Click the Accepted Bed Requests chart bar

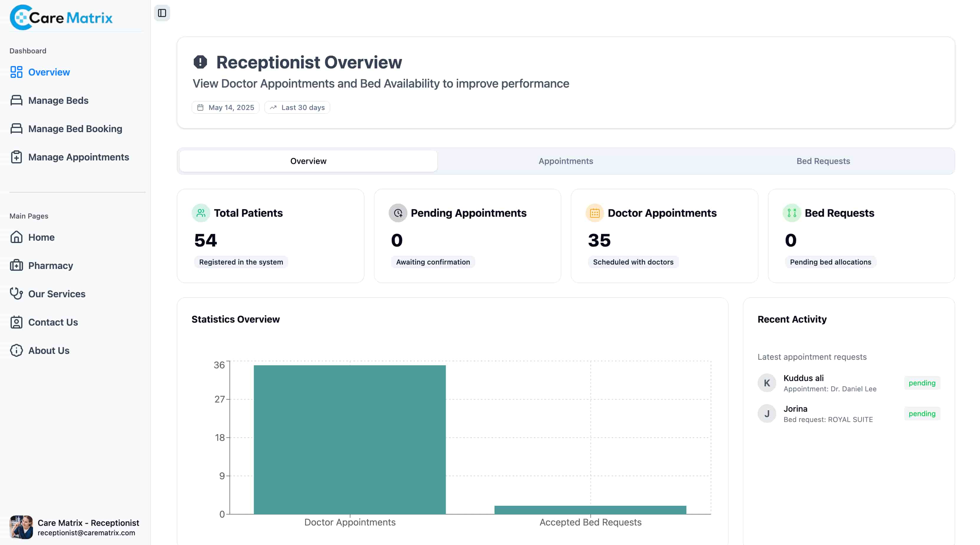point(590,510)
